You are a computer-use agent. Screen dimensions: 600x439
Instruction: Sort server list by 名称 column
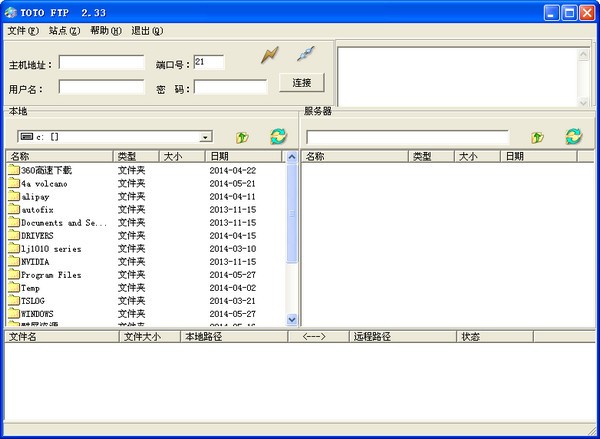click(355, 156)
